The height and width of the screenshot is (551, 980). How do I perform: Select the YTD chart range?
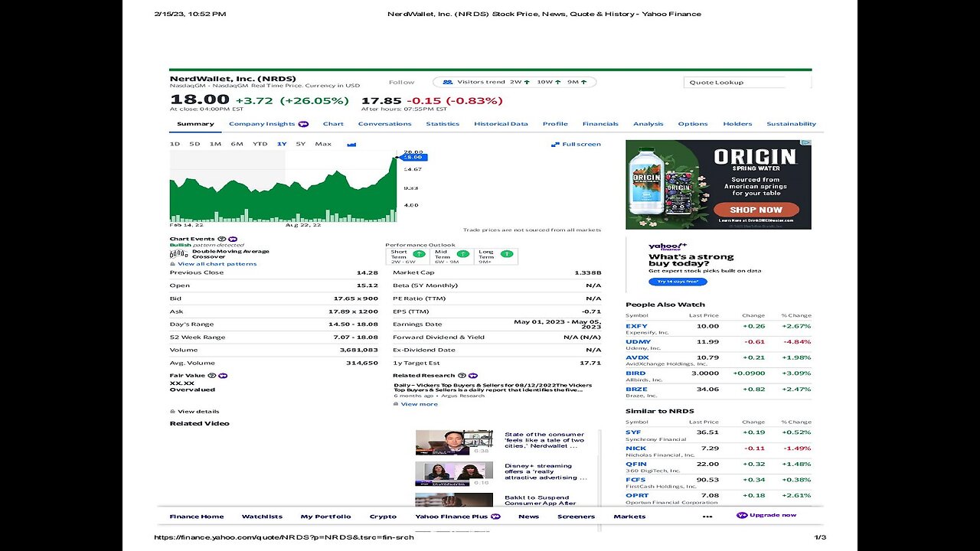[x=260, y=144]
